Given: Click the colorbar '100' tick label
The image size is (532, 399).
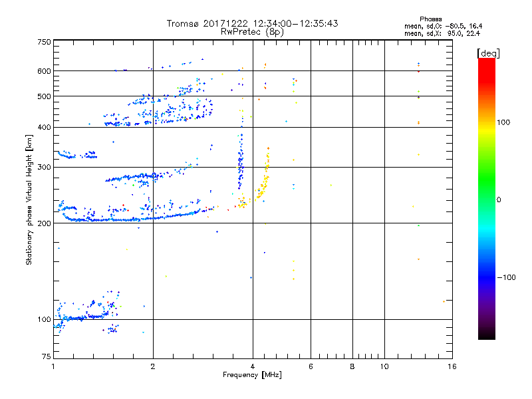Looking at the screenshot, I should click(503, 122).
